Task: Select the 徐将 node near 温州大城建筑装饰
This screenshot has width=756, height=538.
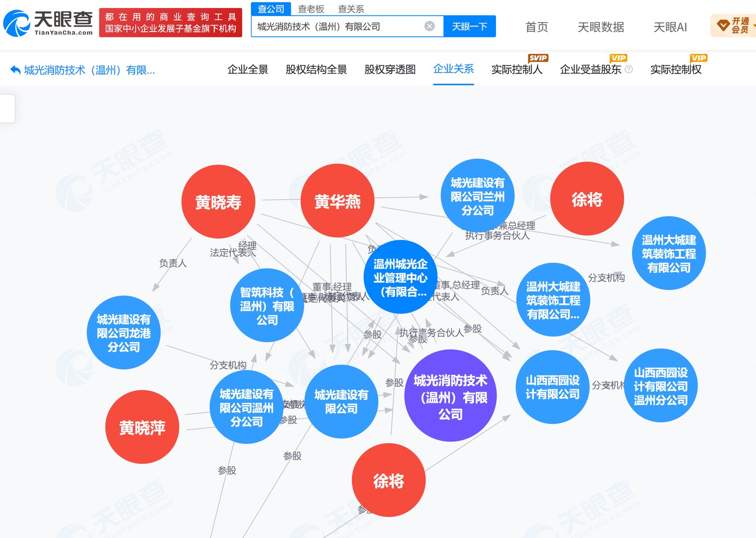Action: 587,199
